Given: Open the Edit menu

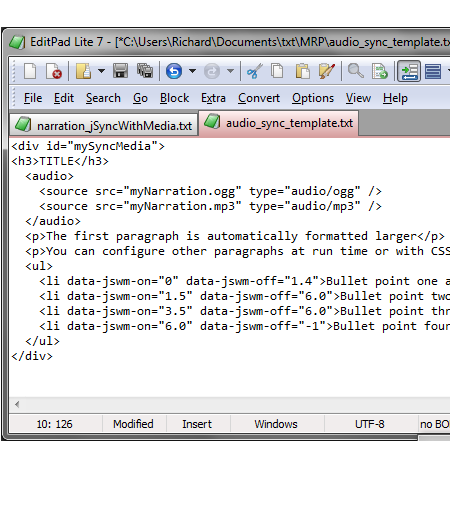Looking at the screenshot, I should (64, 98).
